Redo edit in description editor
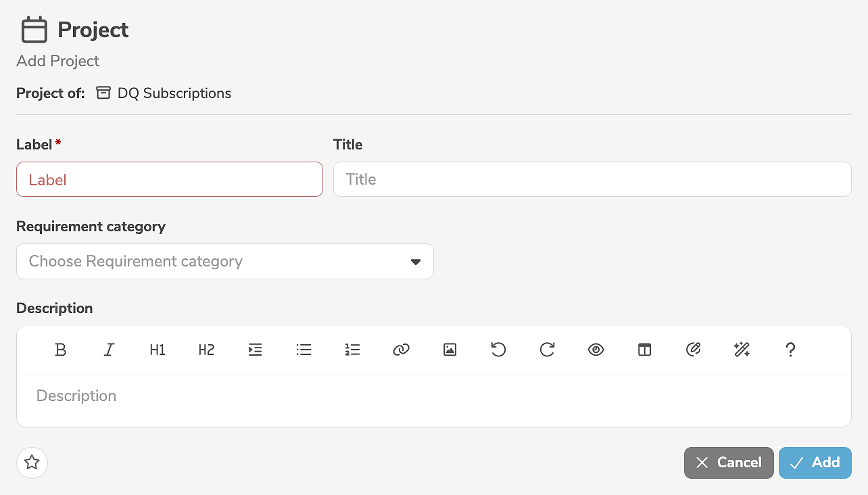Viewport: 868px width, 495px height. pos(547,350)
